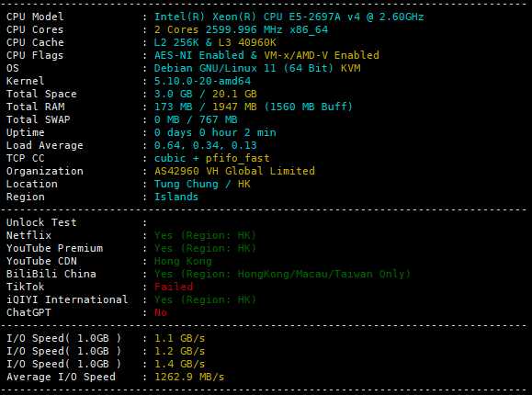The width and height of the screenshot is (532, 395).
Task: Select the TikTok Failed result text
Action: (174, 288)
